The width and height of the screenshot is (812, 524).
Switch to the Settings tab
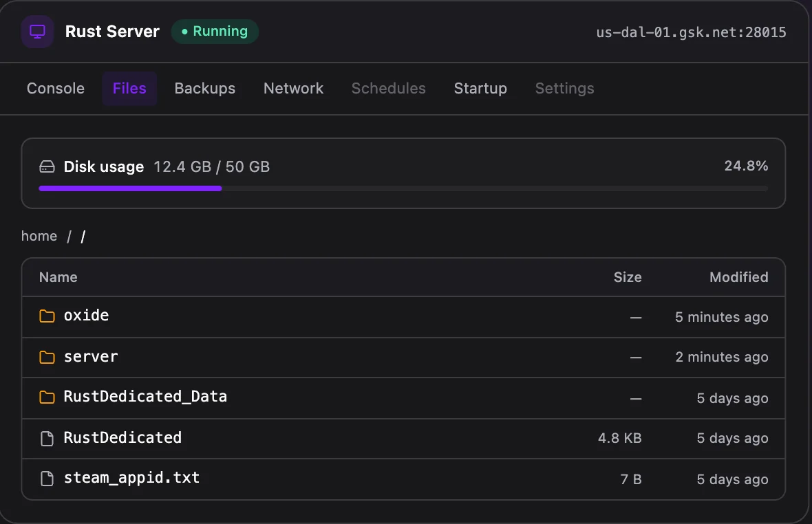coord(564,89)
